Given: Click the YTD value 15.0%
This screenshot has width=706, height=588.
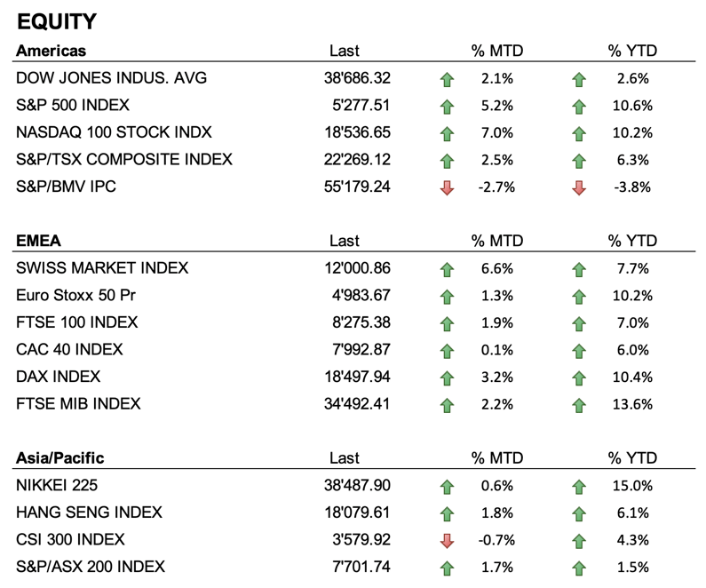Looking at the screenshot, I should tap(632, 486).
